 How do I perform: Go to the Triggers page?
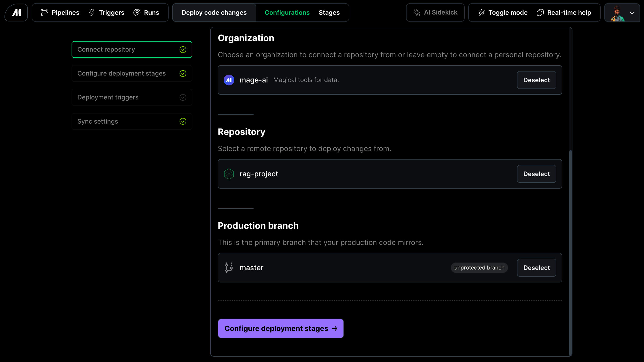click(106, 13)
